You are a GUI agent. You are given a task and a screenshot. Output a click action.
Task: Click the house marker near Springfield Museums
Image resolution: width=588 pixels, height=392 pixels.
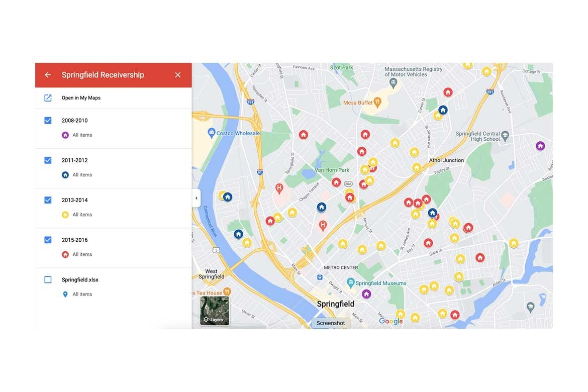[366, 293]
